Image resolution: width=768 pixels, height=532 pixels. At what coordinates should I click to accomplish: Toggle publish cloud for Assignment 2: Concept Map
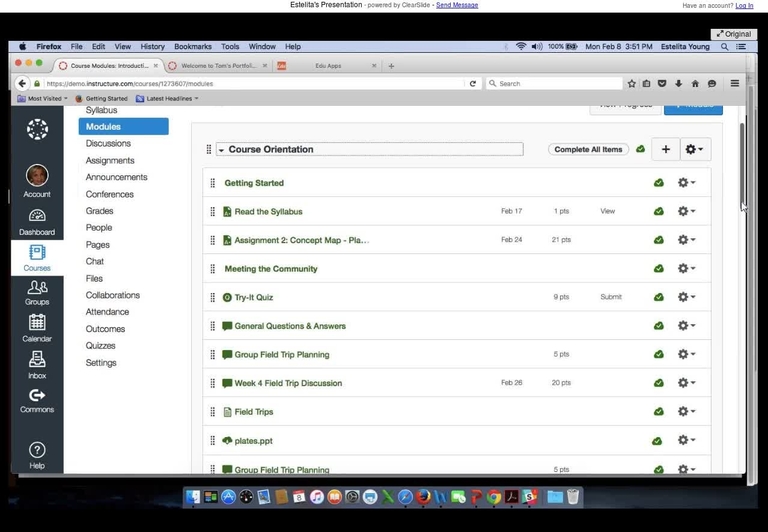[x=659, y=240]
